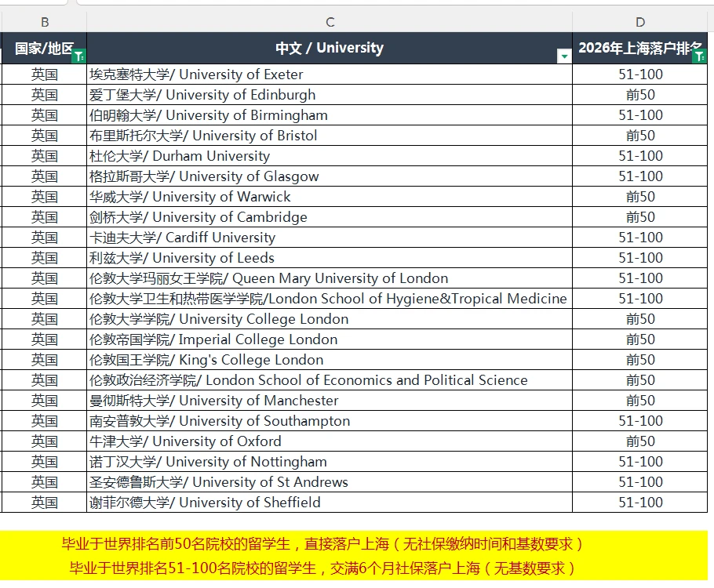This screenshot has width=714, height=588.
Task: Select the 前50 ranking cell for Edinburgh
Action: click(641, 95)
